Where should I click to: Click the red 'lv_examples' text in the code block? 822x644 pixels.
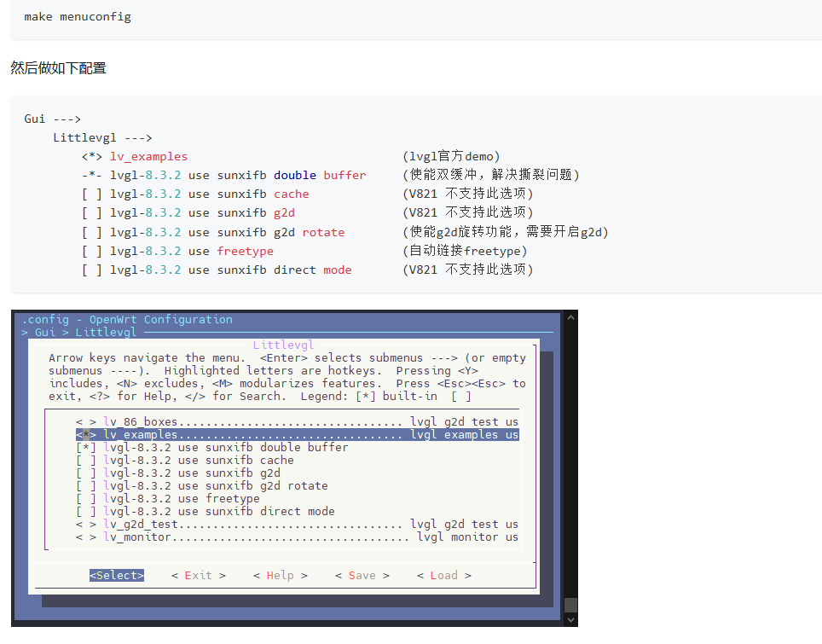pyautogui.click(x=148, y=157)
